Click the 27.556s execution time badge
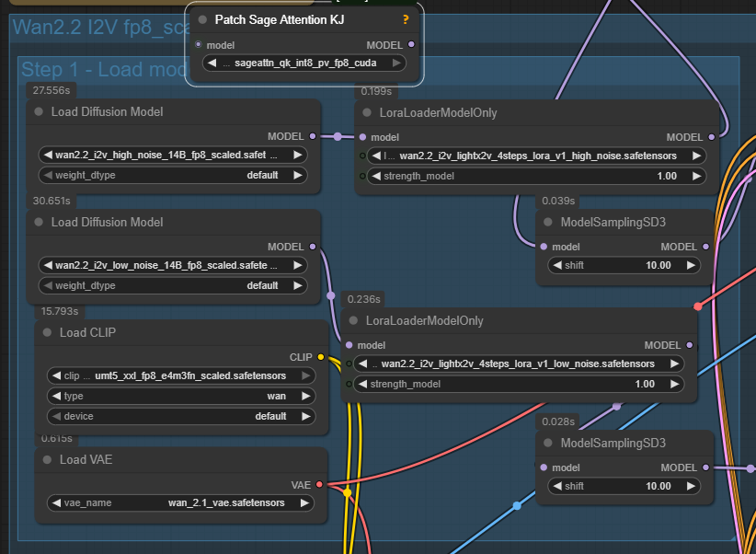The width and height of the screenshot is (756, 554). coord(52,90)
